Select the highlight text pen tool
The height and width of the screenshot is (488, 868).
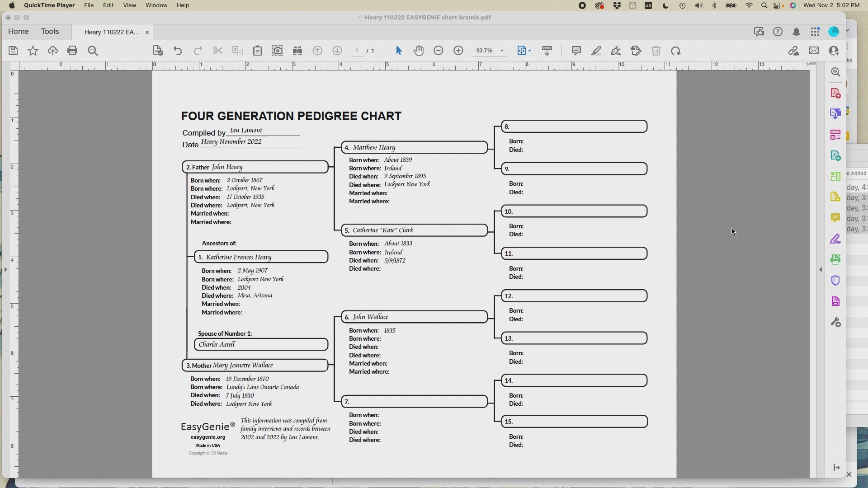tap(596, 51)
